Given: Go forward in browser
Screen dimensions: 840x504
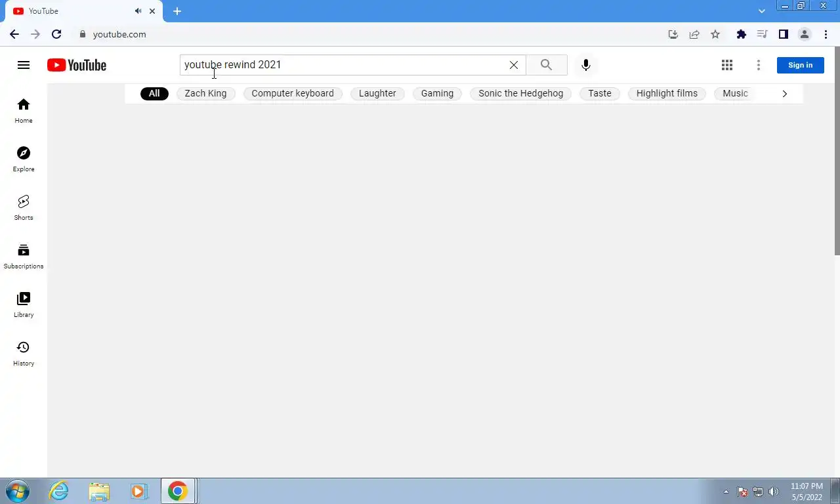Looking at the screenshot, I should point(35,34).
